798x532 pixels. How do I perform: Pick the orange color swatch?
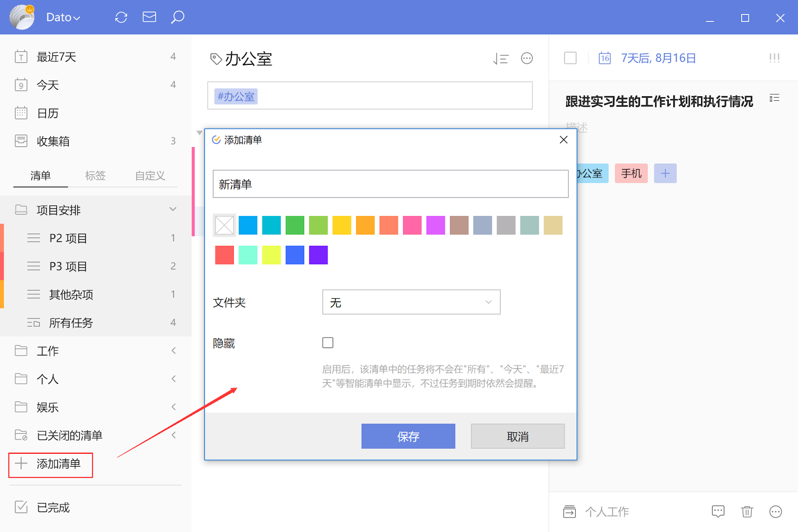point(365,225)
